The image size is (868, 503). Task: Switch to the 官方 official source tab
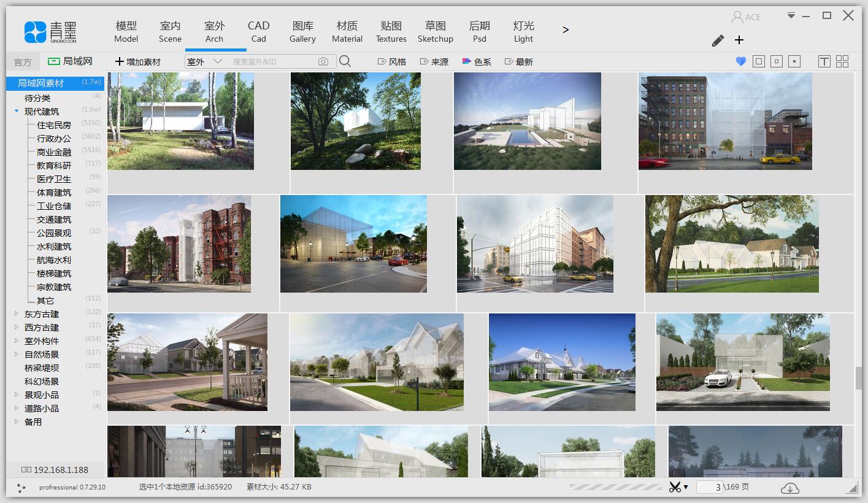click(x=23, y=62)
